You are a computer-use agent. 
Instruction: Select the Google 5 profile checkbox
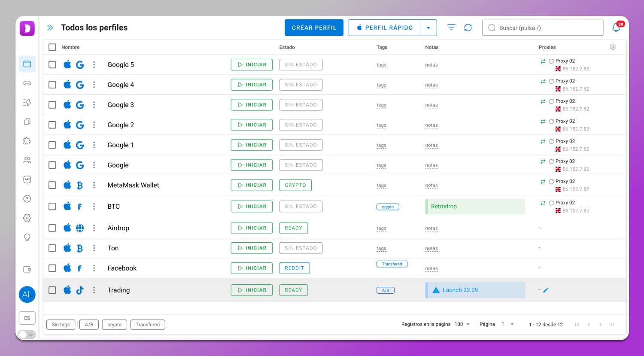pos(52,65)
